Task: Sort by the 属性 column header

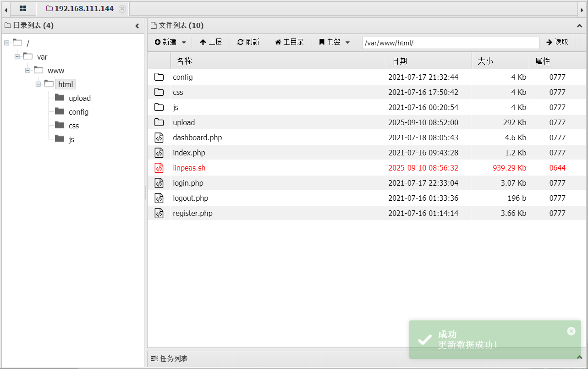Action: tap(558, 61)
